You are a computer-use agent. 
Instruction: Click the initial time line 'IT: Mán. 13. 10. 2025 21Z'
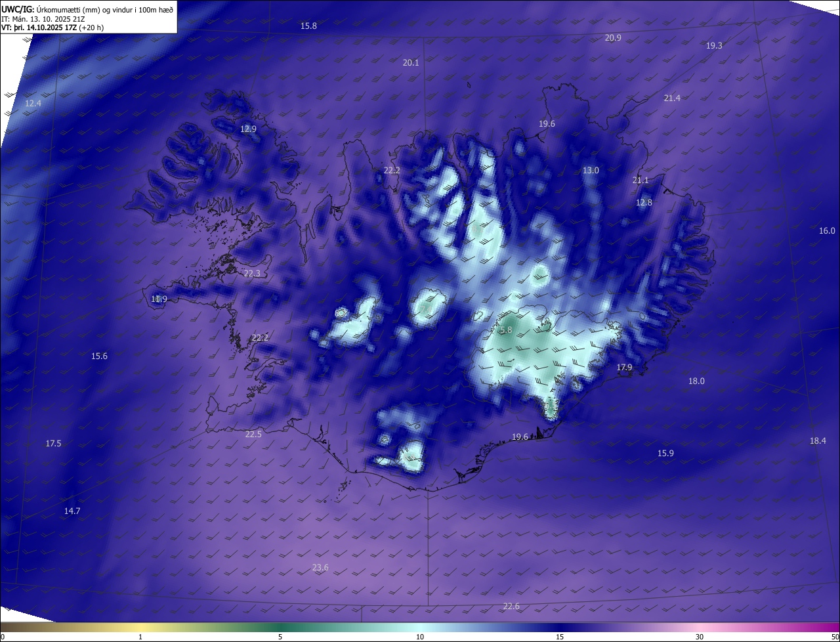click(44, 19)
